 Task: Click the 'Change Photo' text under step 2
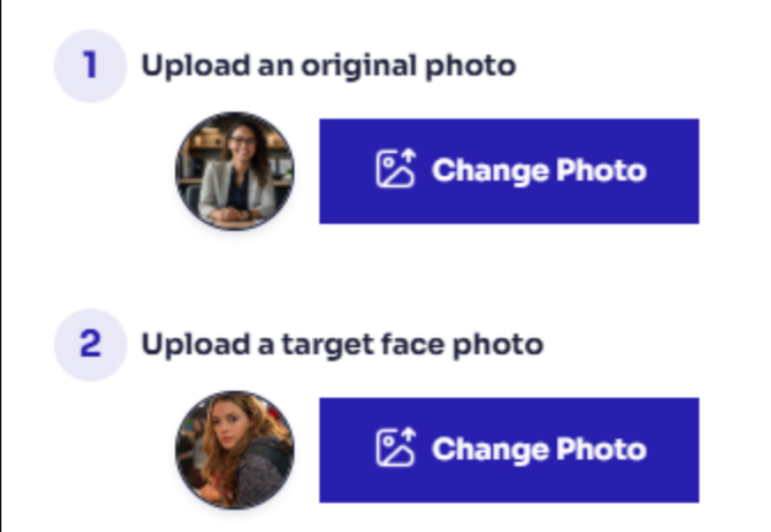pos(539,449)
